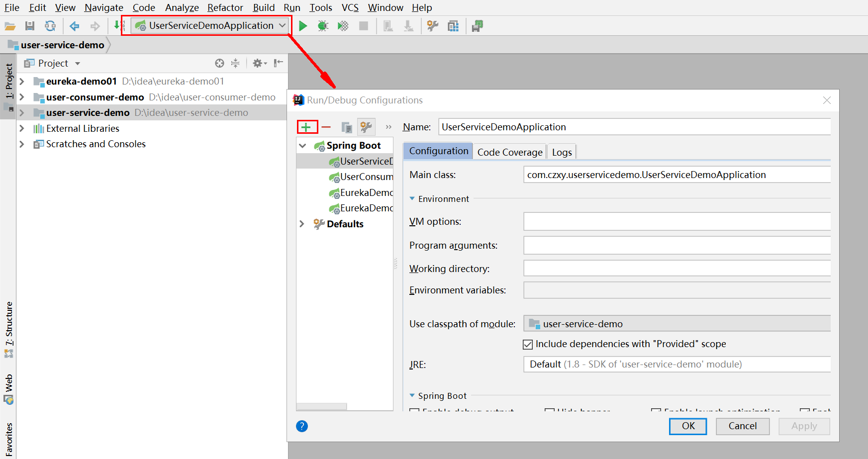The width and height of the screenshot is (868, 459).
Task: Collapse all in the Project panel
Action: (x=235, y=63)
